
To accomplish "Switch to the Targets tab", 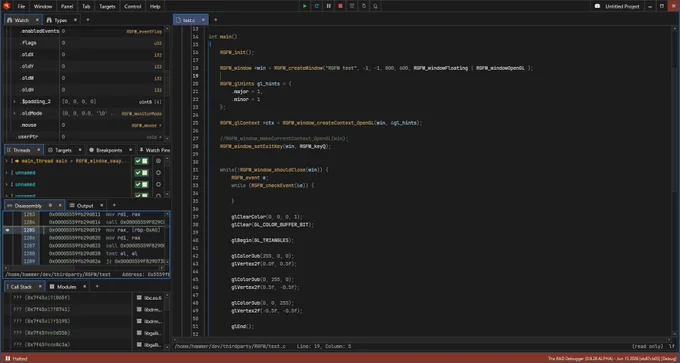I will point(63,150).
